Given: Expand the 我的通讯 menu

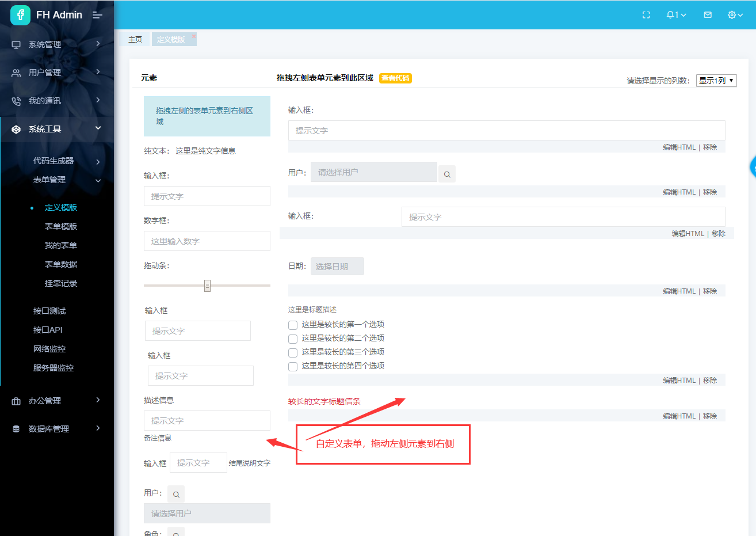Looking at the screenshot, I should [x=98, y=100].
